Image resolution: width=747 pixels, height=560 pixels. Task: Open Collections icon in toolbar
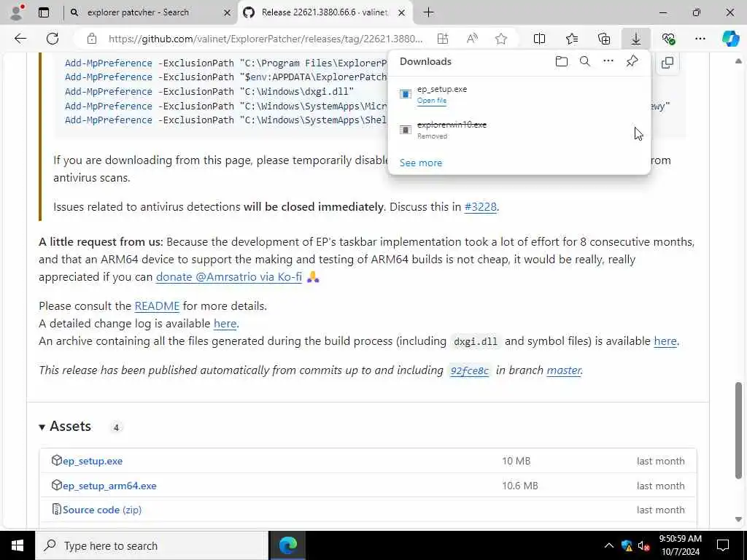pyautogui.click(x=603, y=39)
